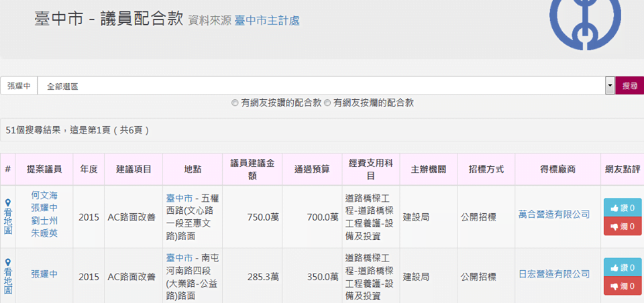Open the 日宏營造有限公司 contractor link
Viewport: 644px width, 303px height.
553,274
